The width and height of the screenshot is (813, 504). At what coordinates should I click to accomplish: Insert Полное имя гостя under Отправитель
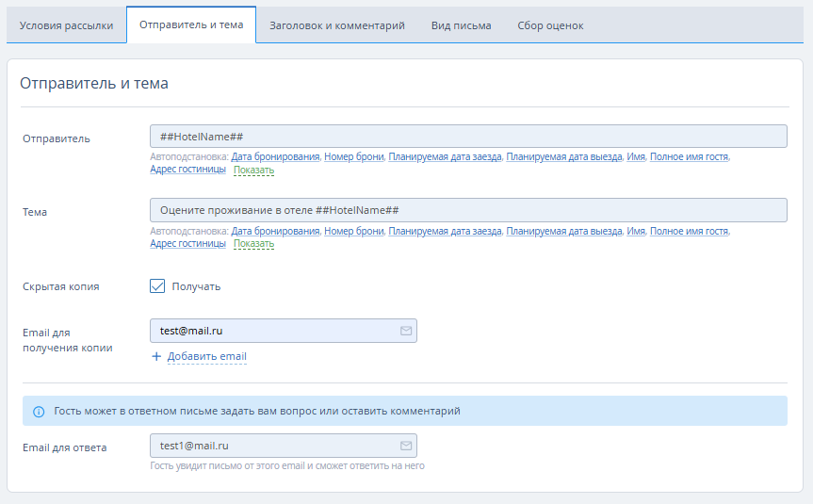point(689,156)
